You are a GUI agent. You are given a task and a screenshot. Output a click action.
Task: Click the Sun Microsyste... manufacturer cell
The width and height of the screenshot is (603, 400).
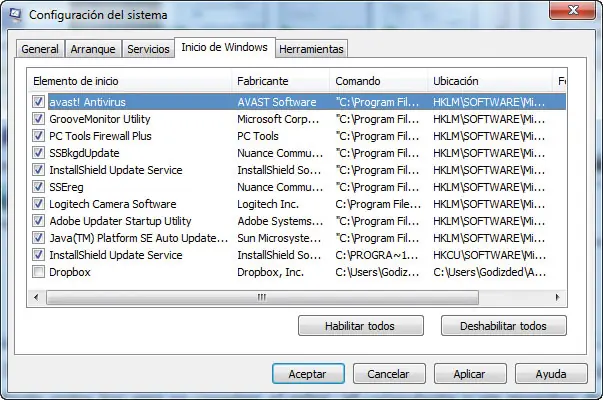point(279,238)
